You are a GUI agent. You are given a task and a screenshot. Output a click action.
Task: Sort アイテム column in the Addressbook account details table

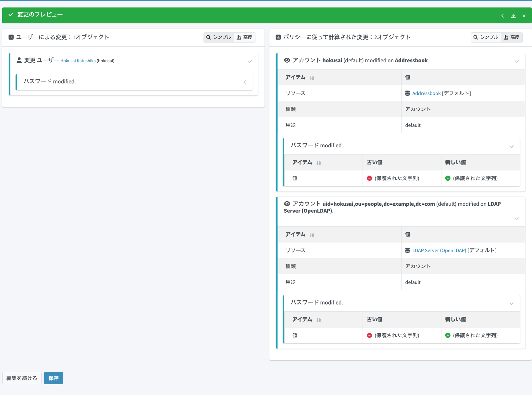(x=312, y=78)
